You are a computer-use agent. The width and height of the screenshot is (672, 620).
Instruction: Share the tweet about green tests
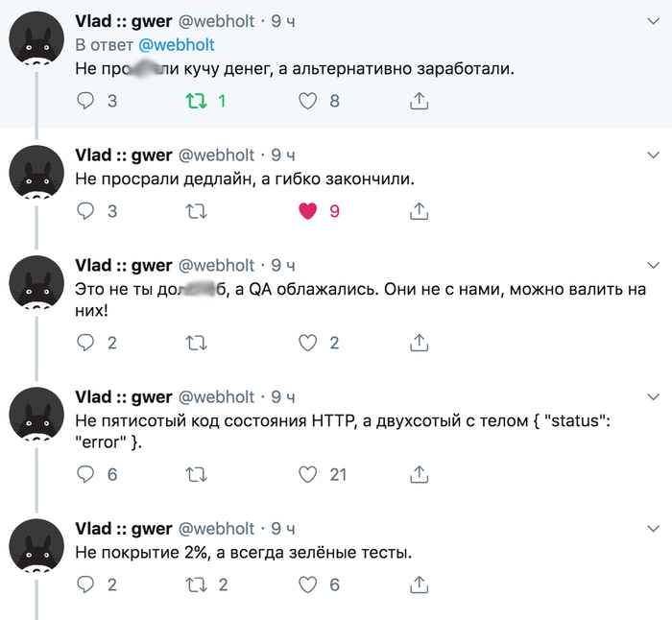click(419, 584)
